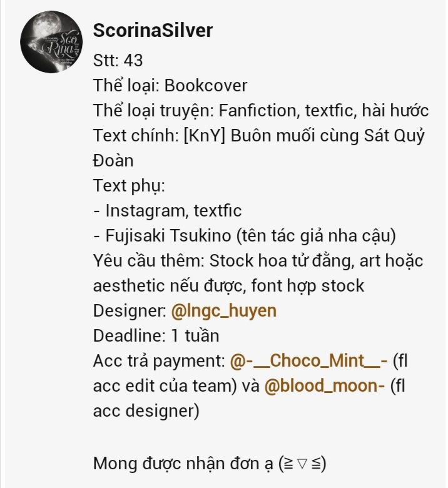Click the 'Stt: 43' line

(118, 60)
